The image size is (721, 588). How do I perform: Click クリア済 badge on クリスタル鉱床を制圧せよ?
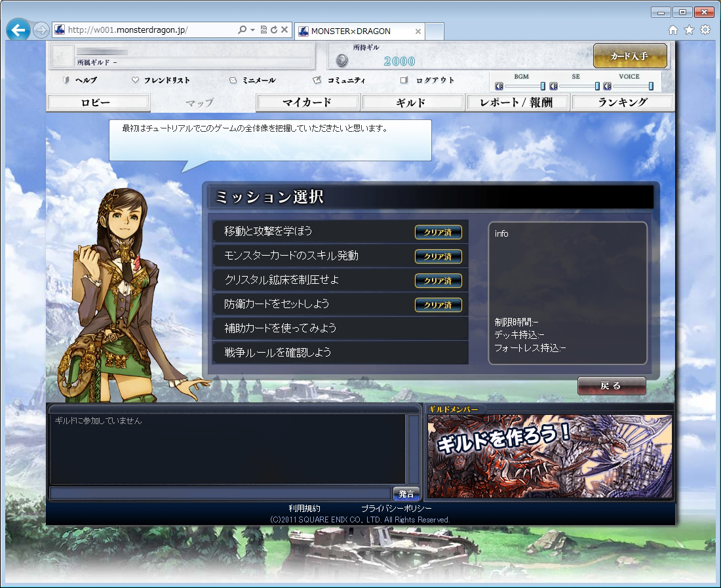438,281
